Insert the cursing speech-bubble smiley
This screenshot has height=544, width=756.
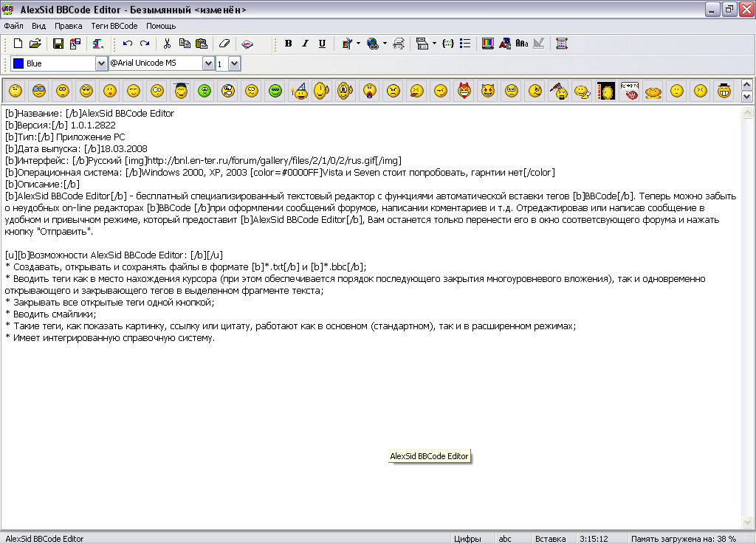[630, 91]
